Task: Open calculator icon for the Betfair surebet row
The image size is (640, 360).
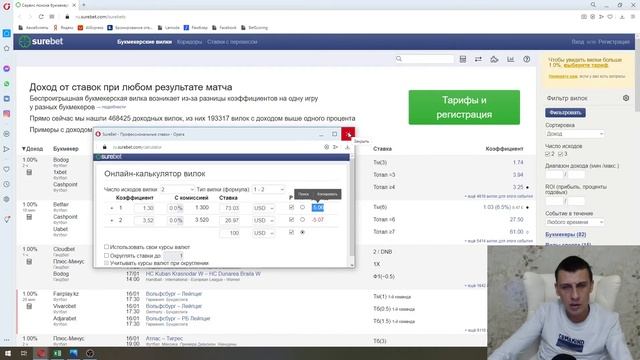Action: click(x=29, y=217)
